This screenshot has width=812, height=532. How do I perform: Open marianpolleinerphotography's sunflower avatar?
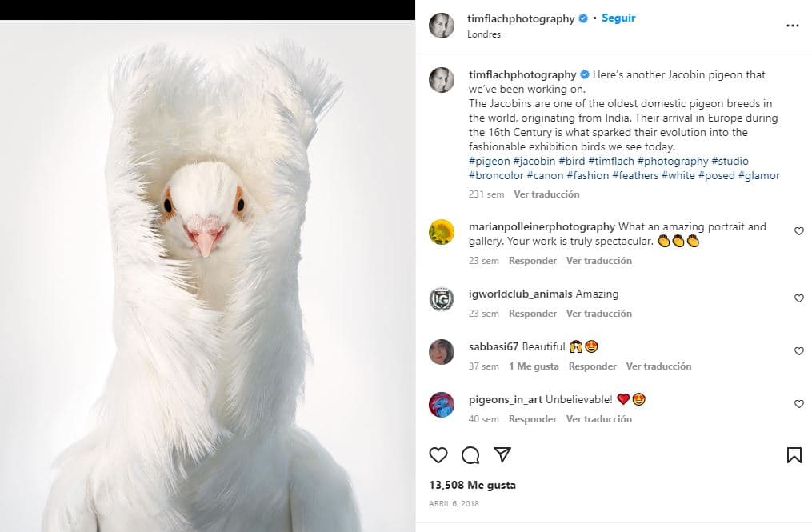[442, 232]
